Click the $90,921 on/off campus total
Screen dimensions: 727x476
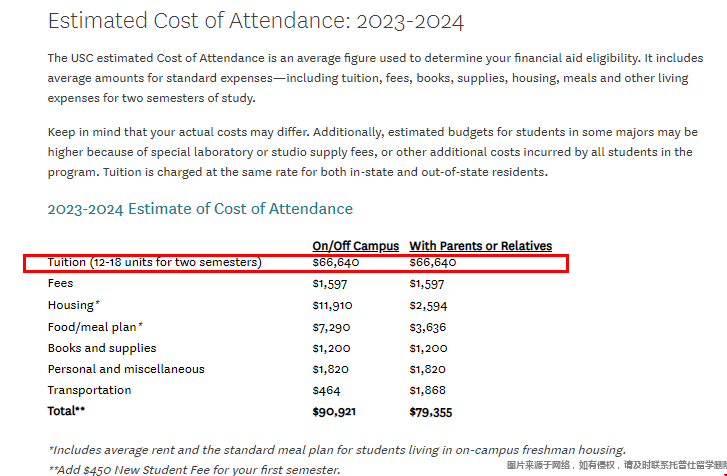pos(334,411)
